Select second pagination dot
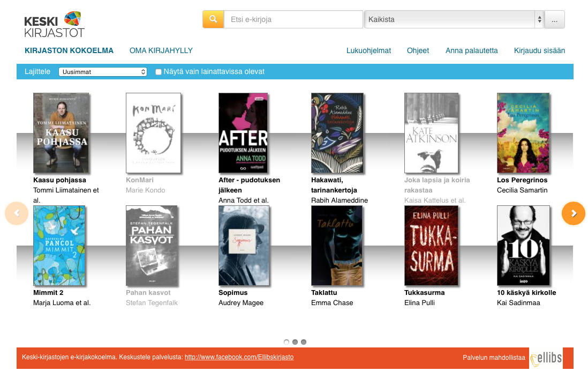This screenshot has width=588, height=378. [295, 342]
